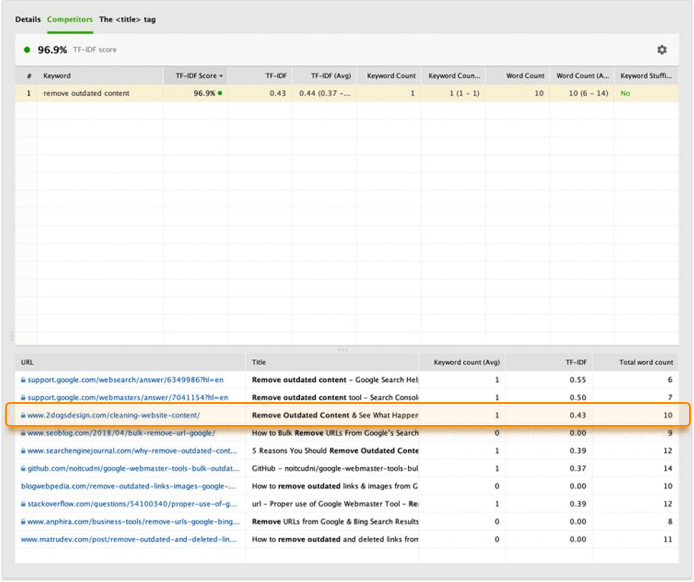Open The <title> tag tab
This screenshot has height=582, width=694.
(x=127, y=19)
